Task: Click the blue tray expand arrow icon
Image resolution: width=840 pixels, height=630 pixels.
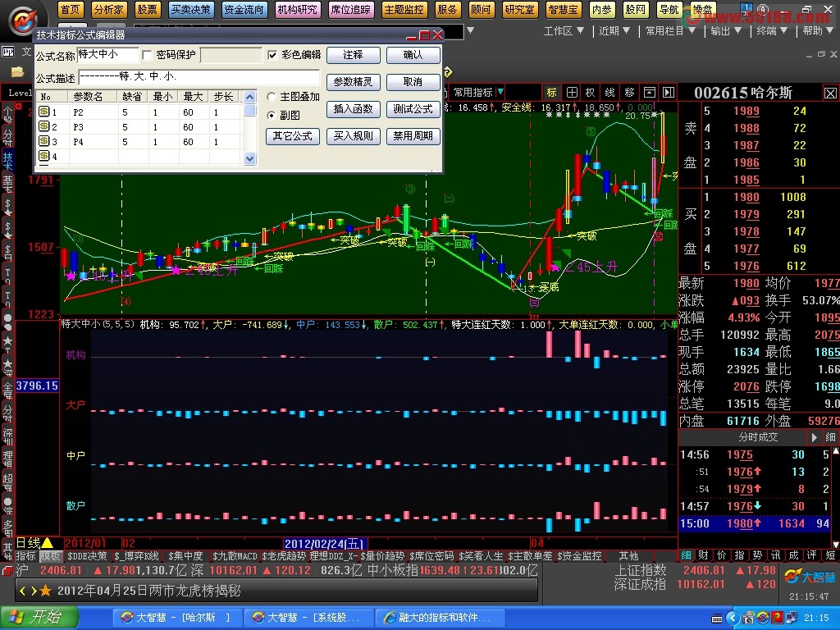Action: tap(733, 618)
